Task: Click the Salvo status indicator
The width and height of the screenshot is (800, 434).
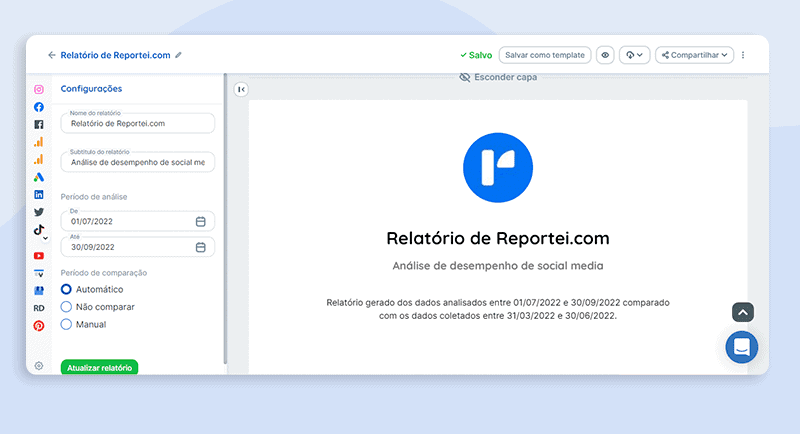Action: pos(476,55)
